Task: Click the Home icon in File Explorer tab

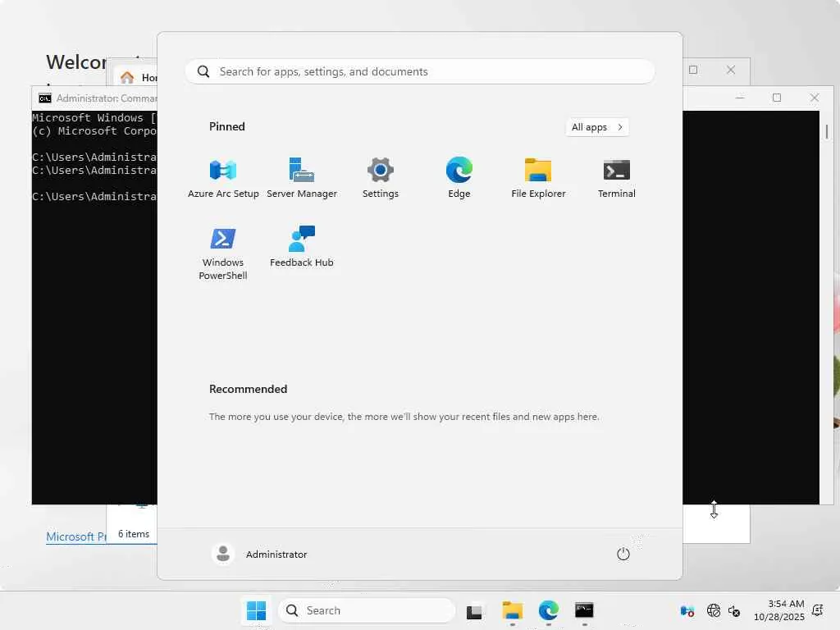Action: 127,78
